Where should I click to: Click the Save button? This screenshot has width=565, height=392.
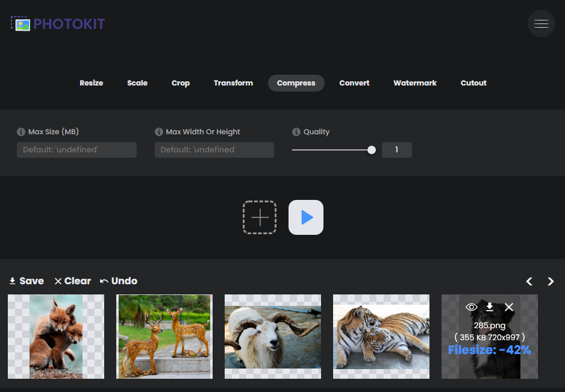pyautogui.click(x=27, y=281)
